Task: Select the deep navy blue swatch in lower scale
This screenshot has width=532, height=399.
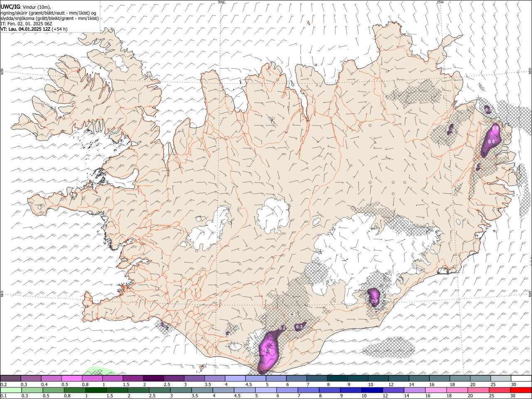Action: [x=372, y=390]
